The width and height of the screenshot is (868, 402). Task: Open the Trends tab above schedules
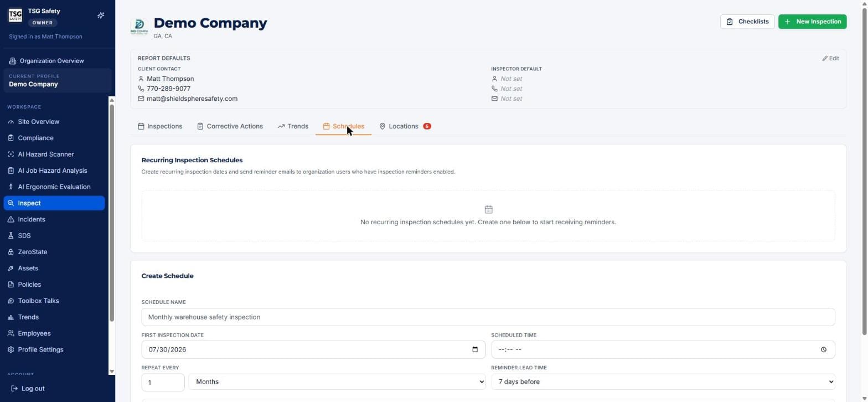coord(293,126)
